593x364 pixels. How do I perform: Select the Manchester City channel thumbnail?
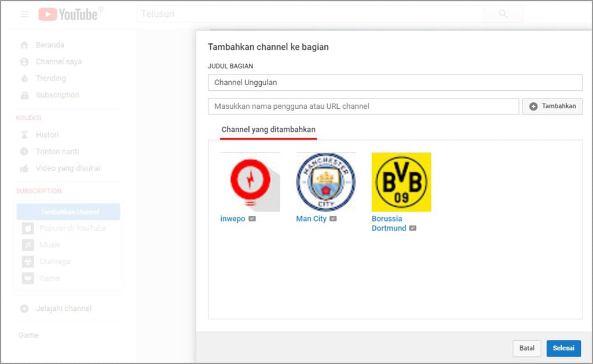coord(325,182)
